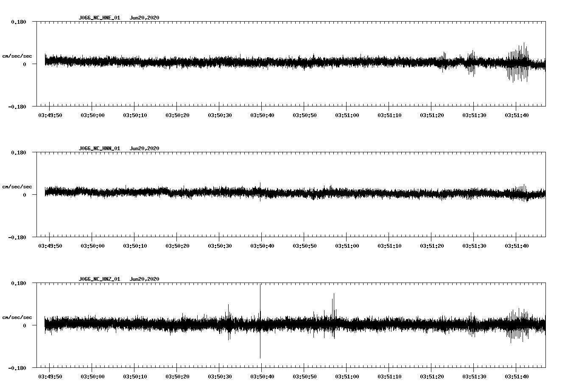This screenshot has width=576, height=392.
Task: Click 03:50:30 time label under HNN plot
Action: (220, 246)
